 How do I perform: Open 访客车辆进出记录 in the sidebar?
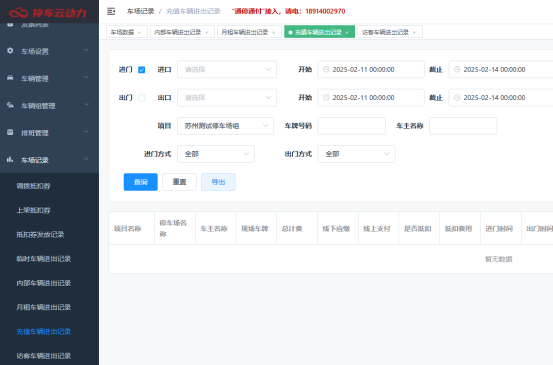pyautogui.click(x=44, y=356)
